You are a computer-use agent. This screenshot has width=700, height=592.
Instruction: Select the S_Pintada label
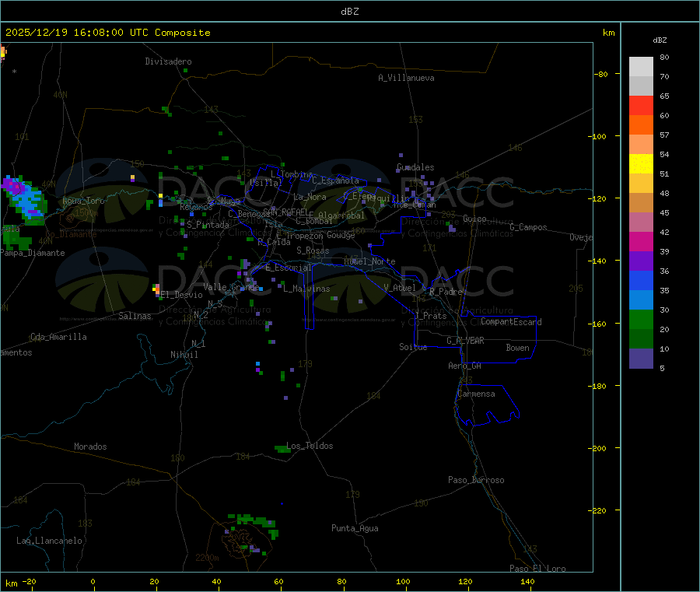[x=208, y=225]
